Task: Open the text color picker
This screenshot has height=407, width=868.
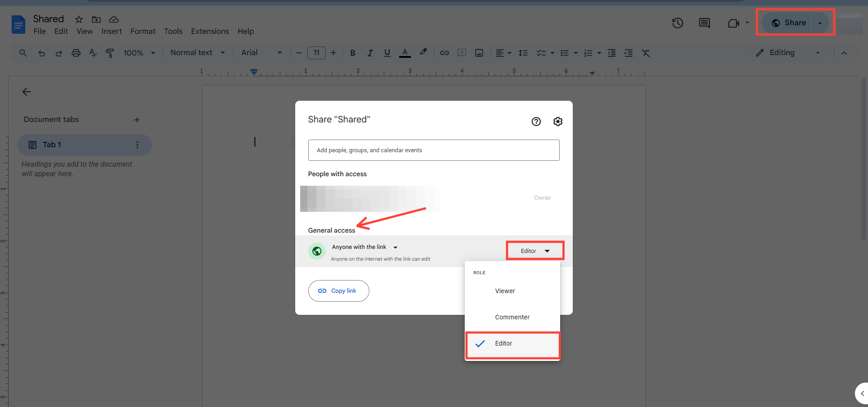Action: tap(405, 53)
